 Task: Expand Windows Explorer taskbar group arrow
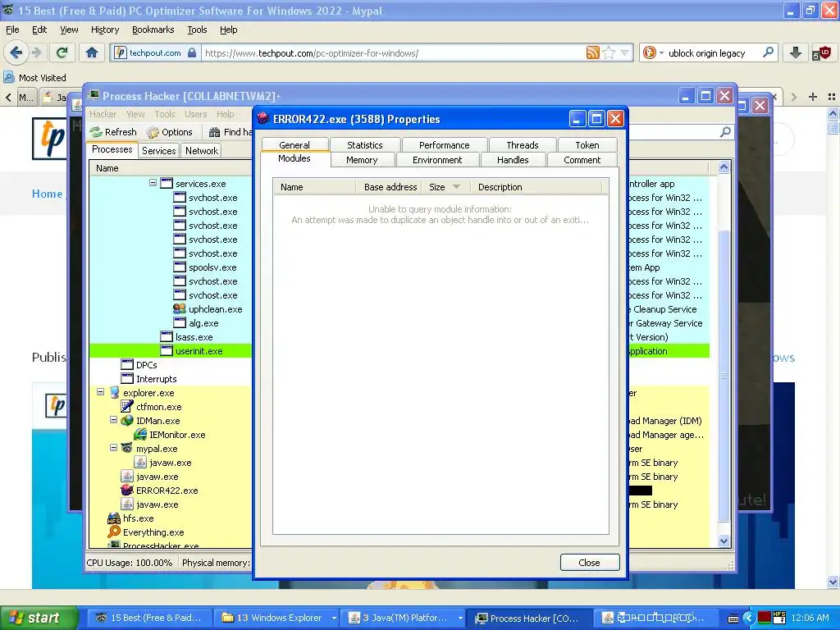(x=334, y=618)
